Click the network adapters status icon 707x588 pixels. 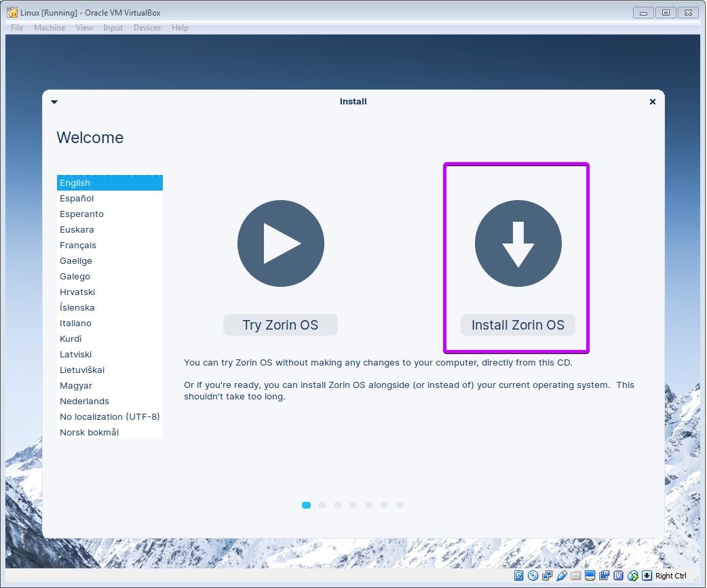click(x=548, y=575)
